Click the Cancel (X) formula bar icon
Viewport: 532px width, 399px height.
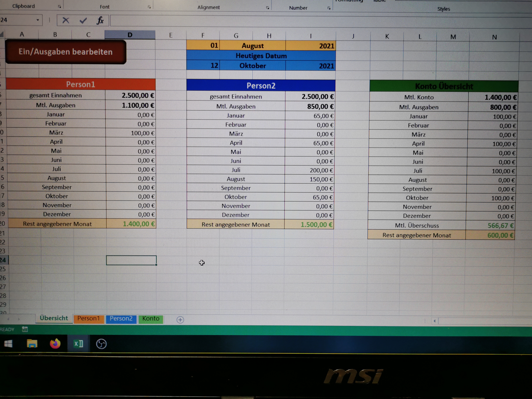[66, 20]
